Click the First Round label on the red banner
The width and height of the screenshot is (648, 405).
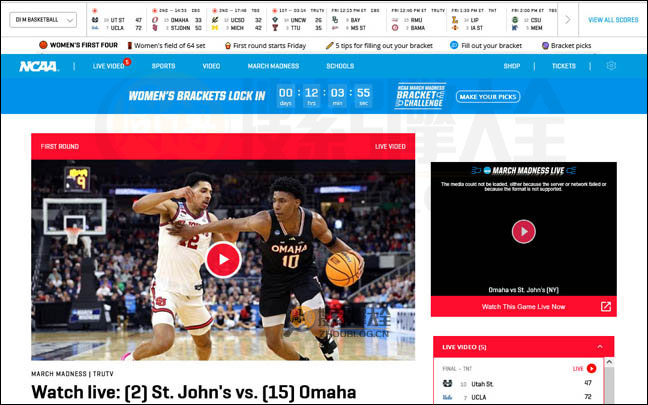click(x=60, y=147)
